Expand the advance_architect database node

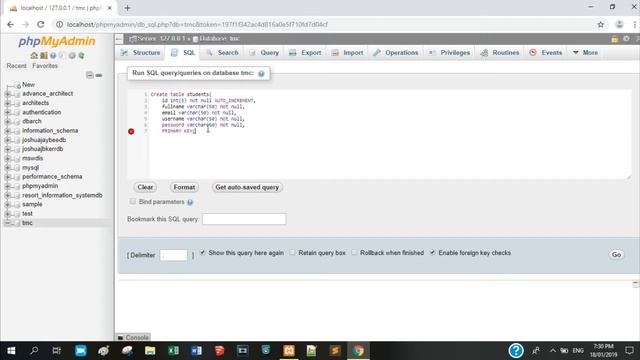tap(7, 94)
